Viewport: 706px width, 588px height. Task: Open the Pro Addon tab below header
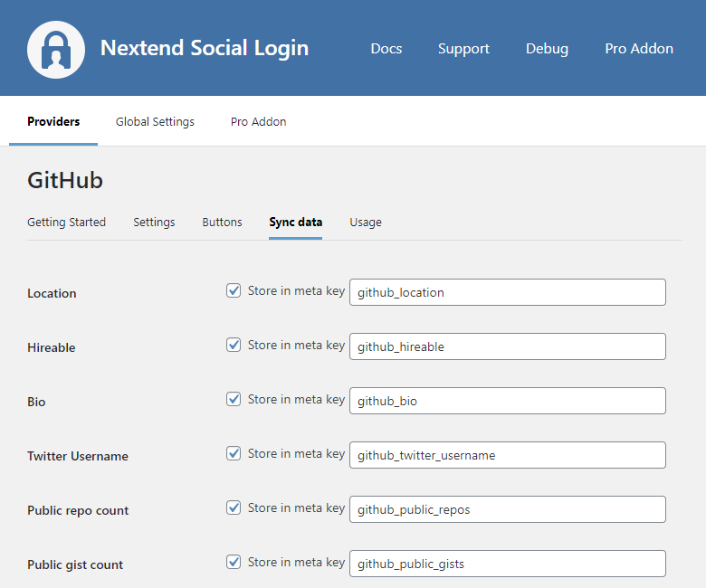click(258, 122)
